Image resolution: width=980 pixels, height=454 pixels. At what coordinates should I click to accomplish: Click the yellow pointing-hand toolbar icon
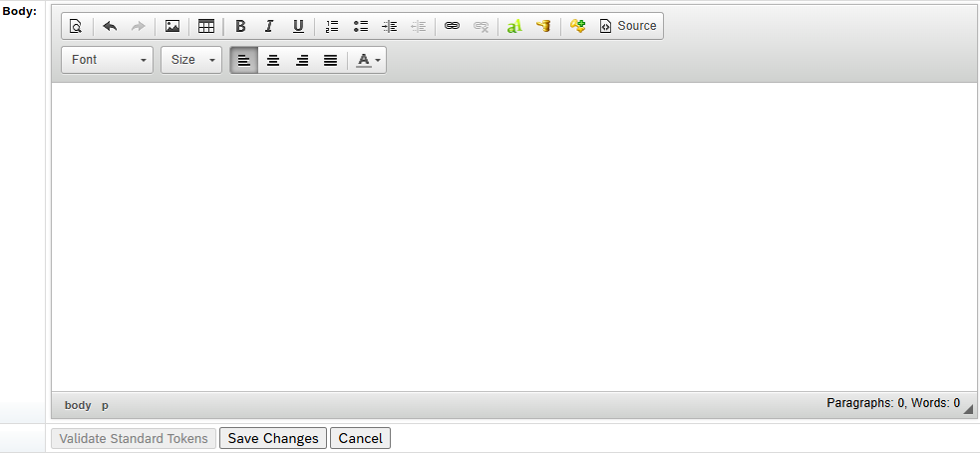(543, 26)
